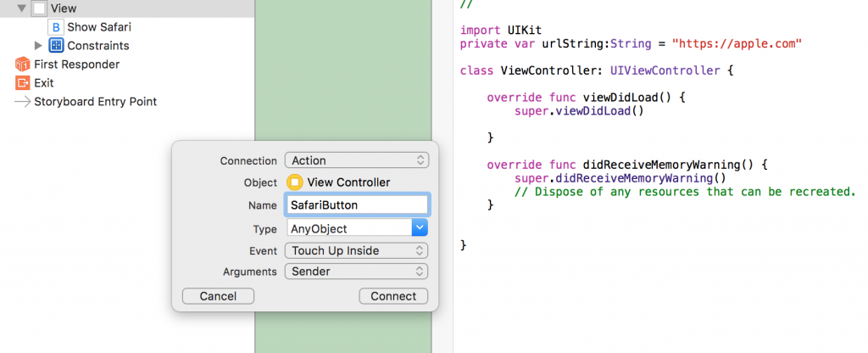Click the Exit icon
This screenshot has height=353, width=868.
22,83
